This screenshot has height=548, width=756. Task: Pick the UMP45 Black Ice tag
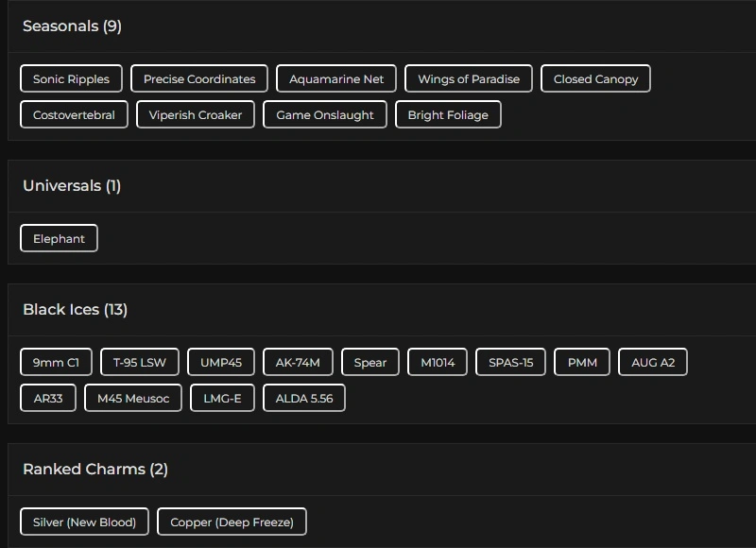point(221,363)
